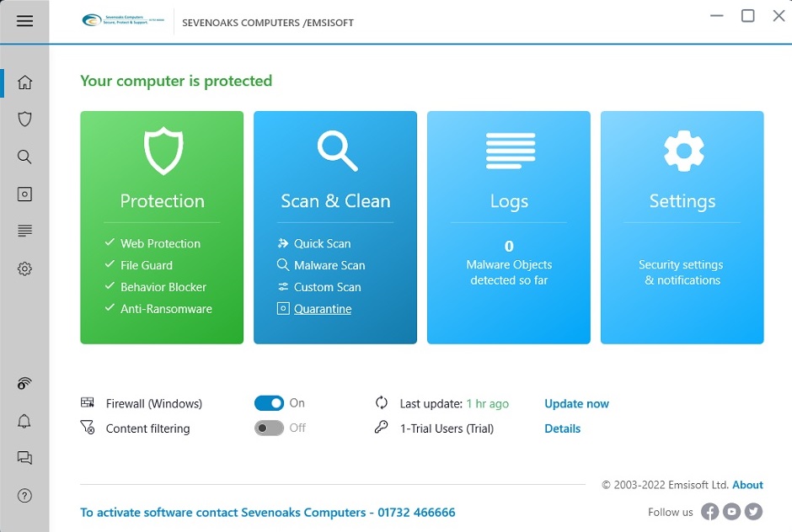Click the Quarantine box icon in Scan tile

[x=283, y=308]
